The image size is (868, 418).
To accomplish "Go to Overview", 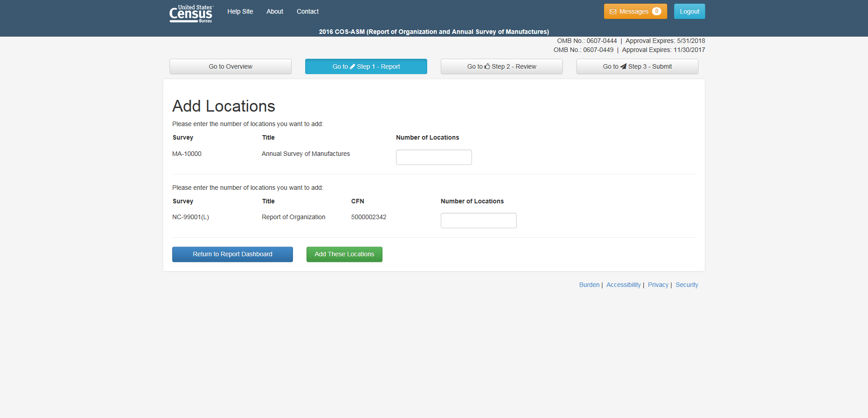I will 231,66.
